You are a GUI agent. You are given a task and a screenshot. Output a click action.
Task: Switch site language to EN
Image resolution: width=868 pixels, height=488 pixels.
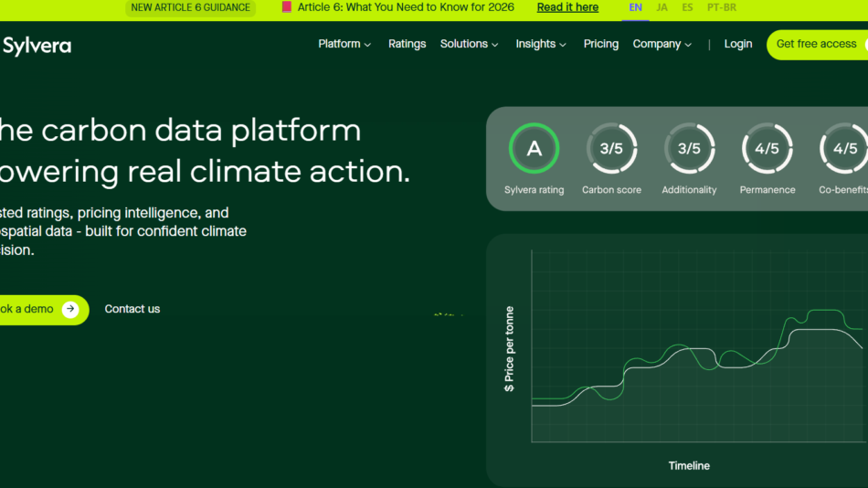[x=635, y=7]
